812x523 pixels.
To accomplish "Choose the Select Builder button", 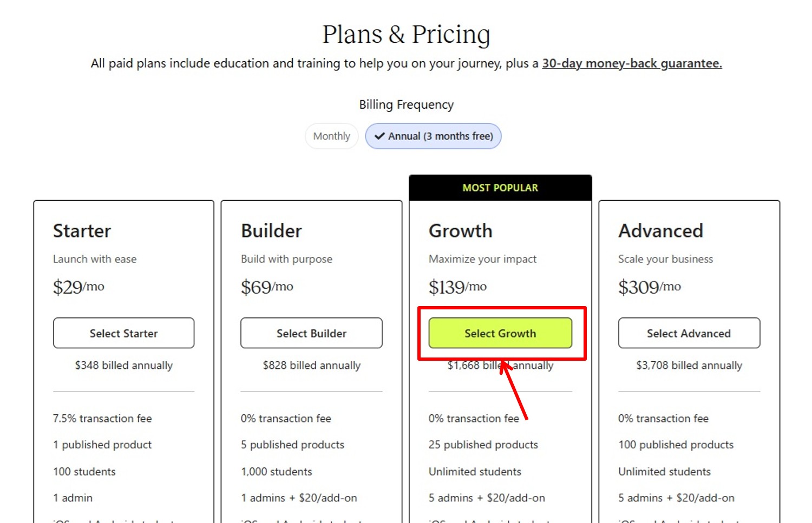I will tap(311, 333).
